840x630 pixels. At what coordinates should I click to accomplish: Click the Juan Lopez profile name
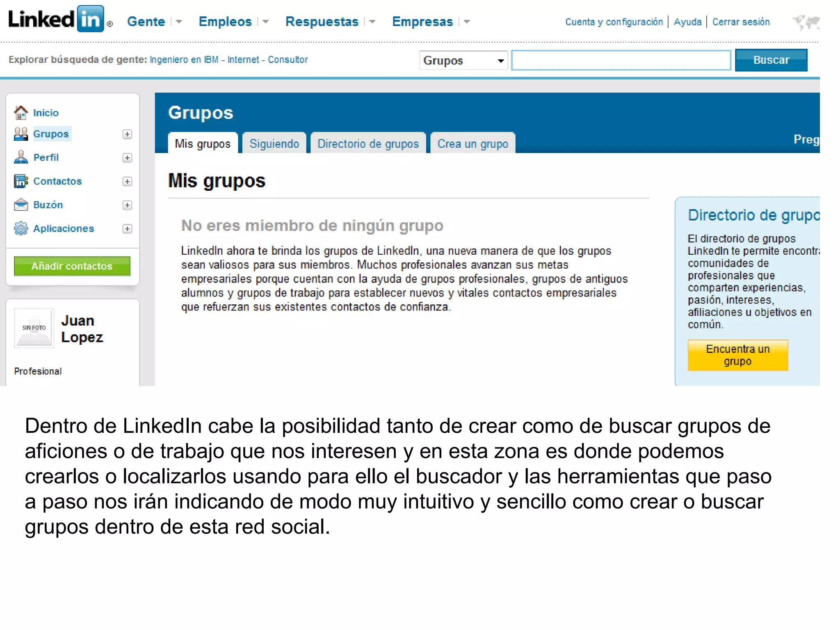(82, 329)
